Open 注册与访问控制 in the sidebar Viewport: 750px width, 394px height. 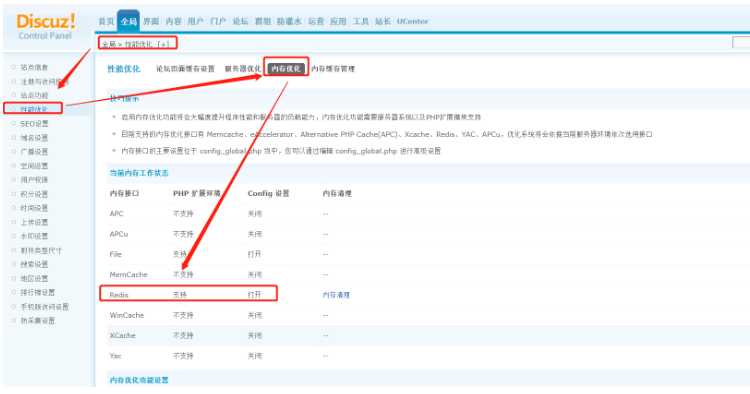44,82
